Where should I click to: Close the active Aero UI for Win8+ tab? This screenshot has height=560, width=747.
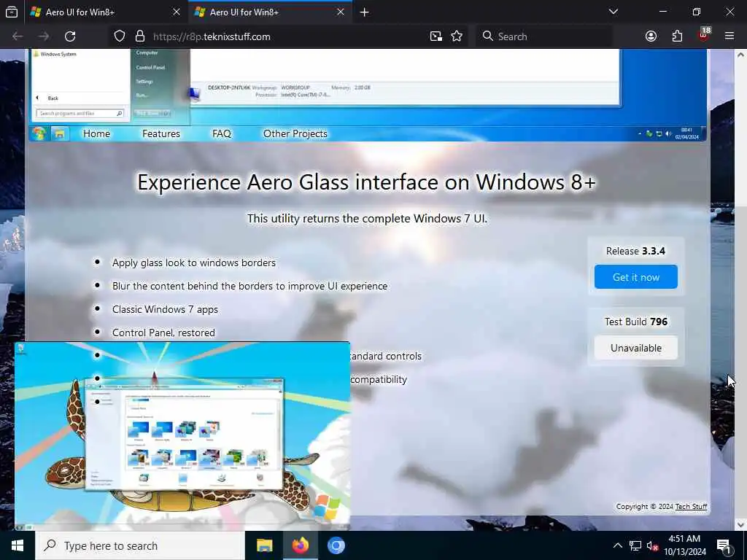(x=341, y=12)
